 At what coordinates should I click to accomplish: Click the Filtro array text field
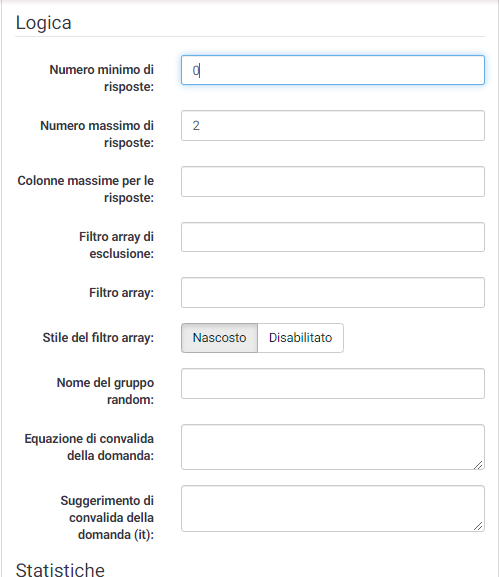pyautogui.click(x=333, y=293)
